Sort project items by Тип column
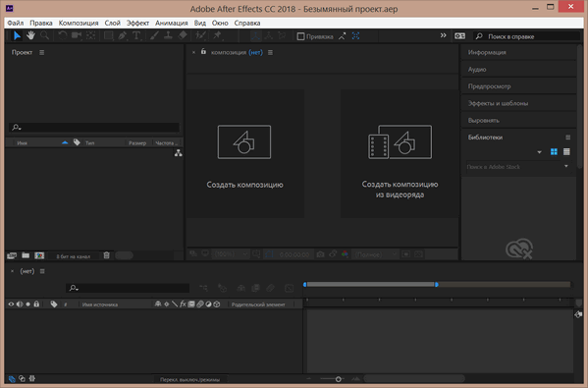The width and height of the screenshot is (588, 388). pyautogui.click(x=89, y=143)
